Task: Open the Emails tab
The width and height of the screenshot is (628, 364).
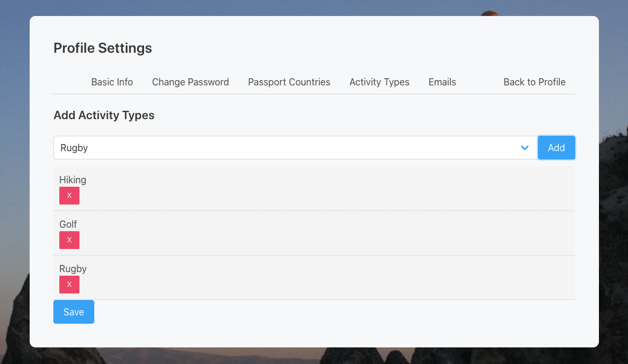Action: (442, 82)
